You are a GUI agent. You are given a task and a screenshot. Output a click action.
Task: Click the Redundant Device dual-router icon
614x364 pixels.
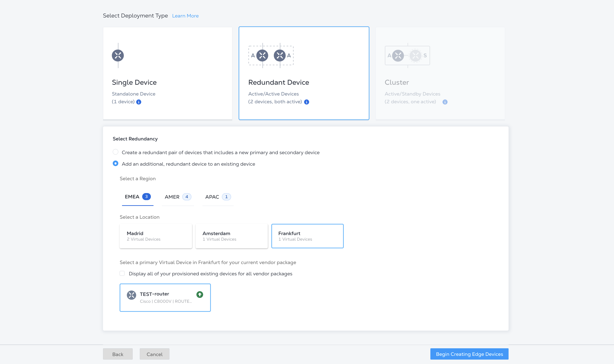(x=271, y=56)
